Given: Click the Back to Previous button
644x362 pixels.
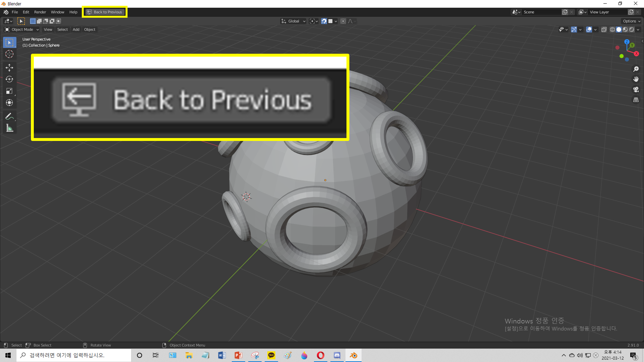Looking at the screenshot, I should (105, 12).
